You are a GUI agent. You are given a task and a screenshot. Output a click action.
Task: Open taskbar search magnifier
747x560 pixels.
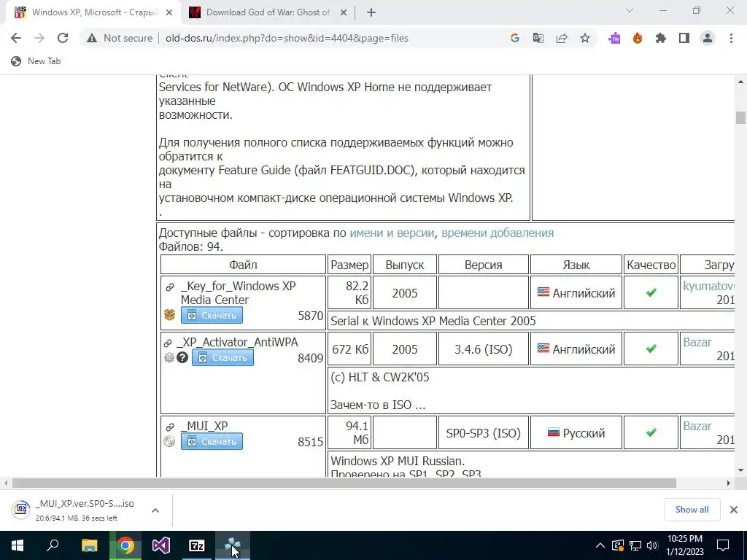pyautogui.click(x=53, y=545)
